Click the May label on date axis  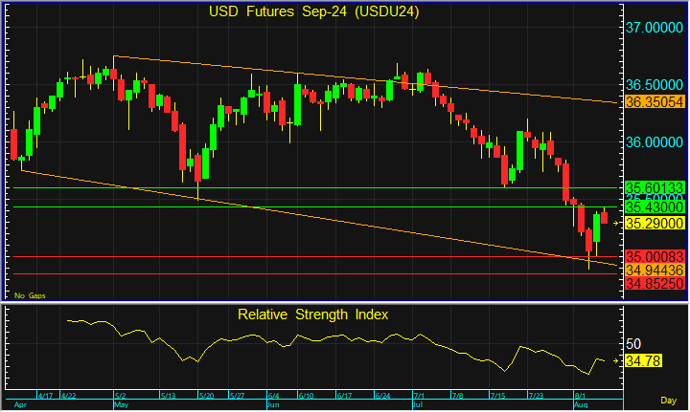tap(122, 406)
